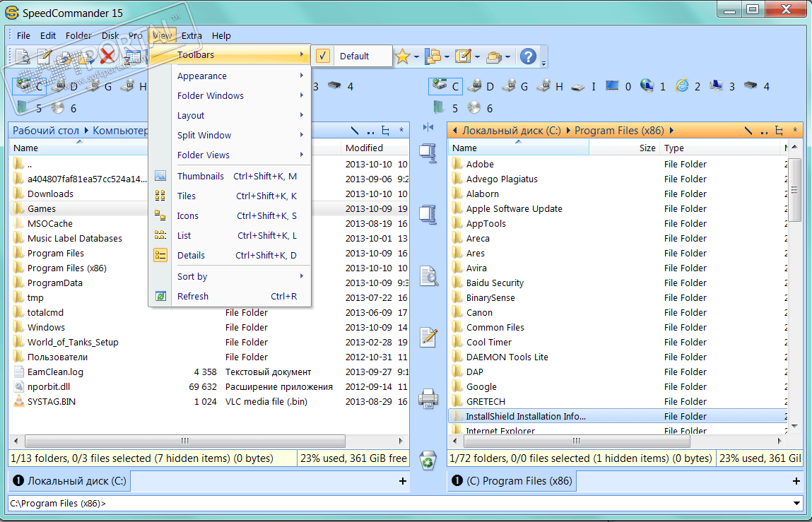Expand the Appearance submenu
This screenshot has height=522, width=812.
click(230, 76)
